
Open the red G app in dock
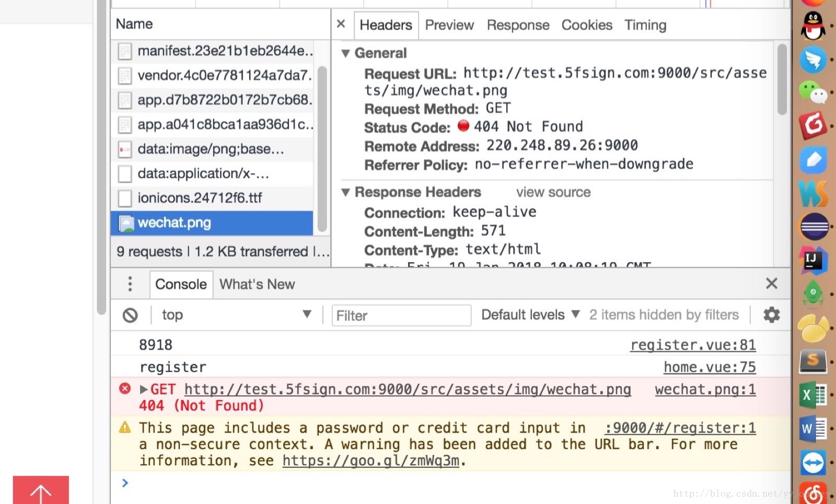pyautogui.click(x=813, y=125)
